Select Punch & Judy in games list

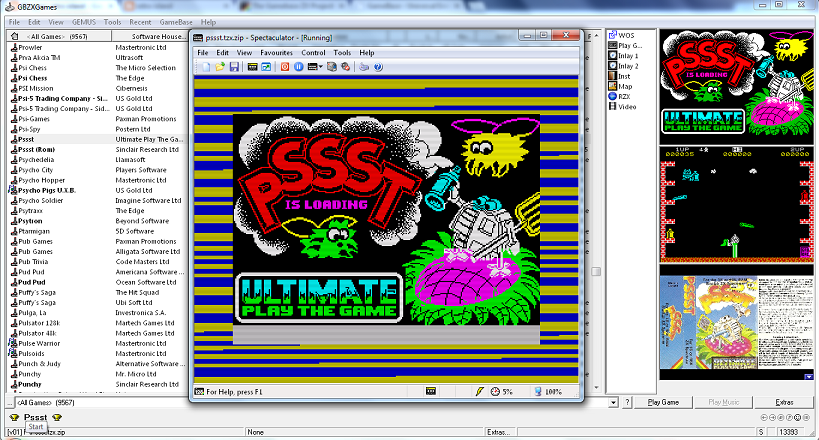pos(98,364)
